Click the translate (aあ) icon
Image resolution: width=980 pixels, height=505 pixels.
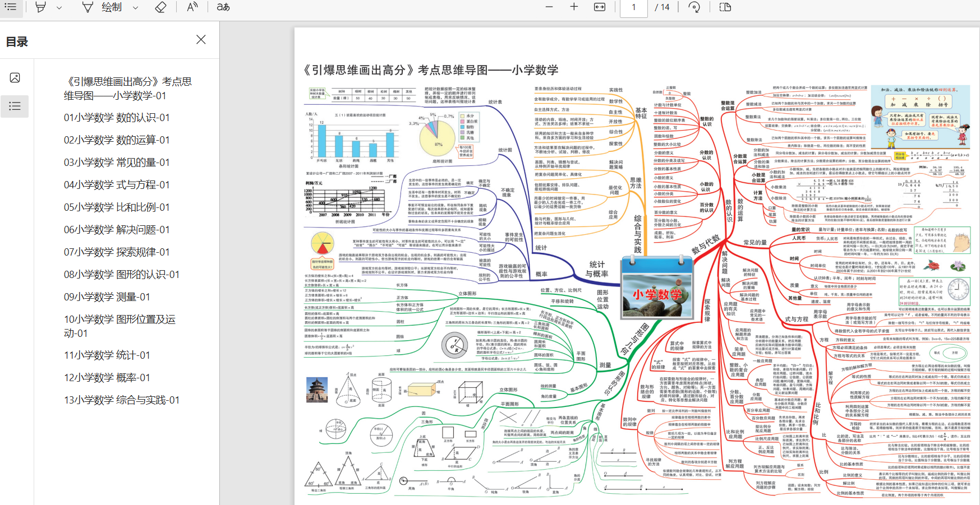(x=223, y=7)
